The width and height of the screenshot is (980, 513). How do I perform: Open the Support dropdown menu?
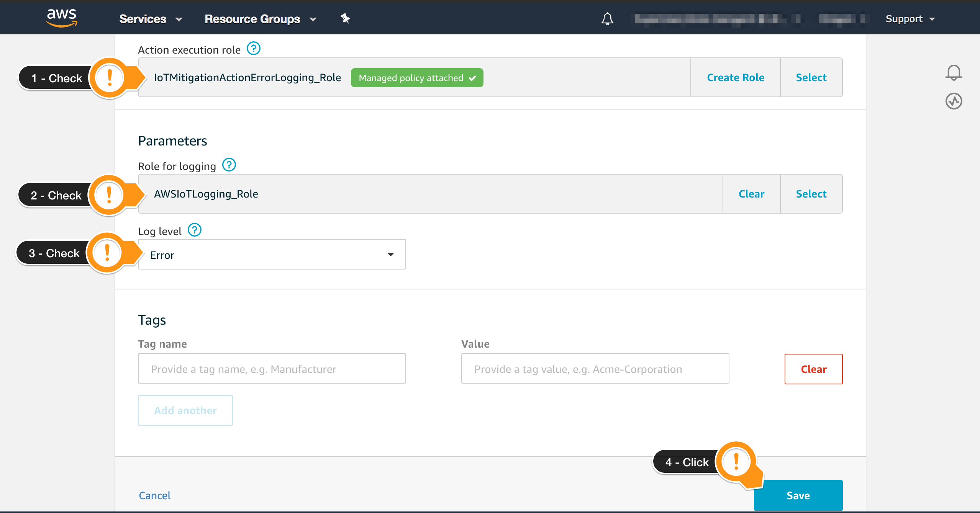click(x=910, y=19)
